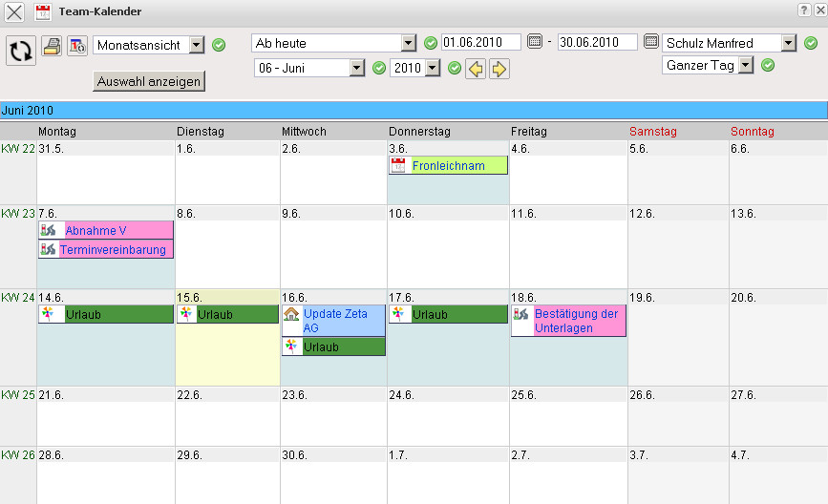Open the Fronleichnam holiday entry

point(448,166)
